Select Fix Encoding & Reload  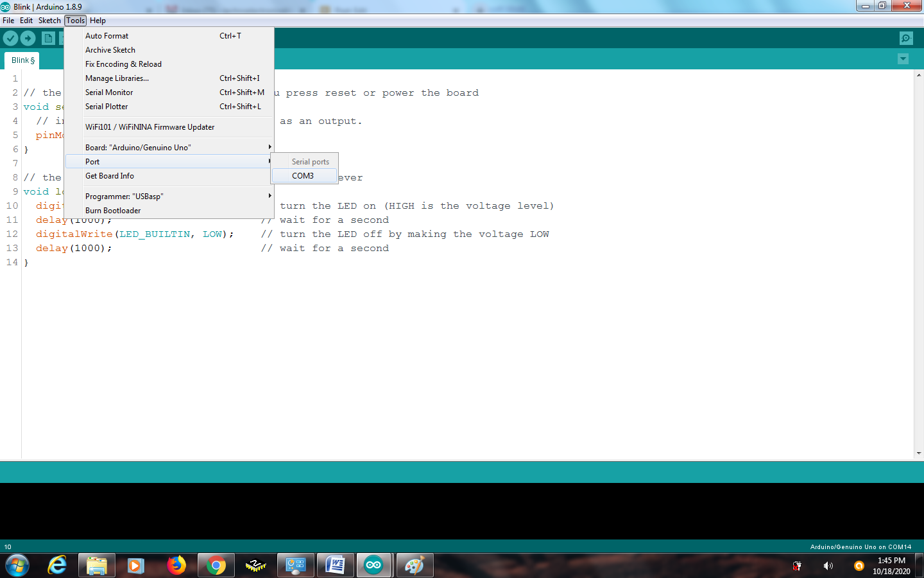[x=169, y=64]
